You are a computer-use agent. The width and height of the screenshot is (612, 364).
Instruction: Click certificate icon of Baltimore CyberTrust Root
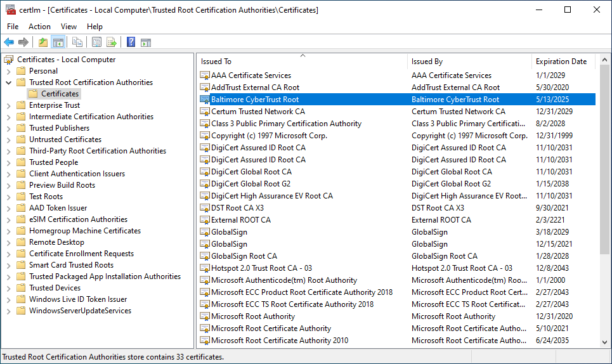[204, 100]
